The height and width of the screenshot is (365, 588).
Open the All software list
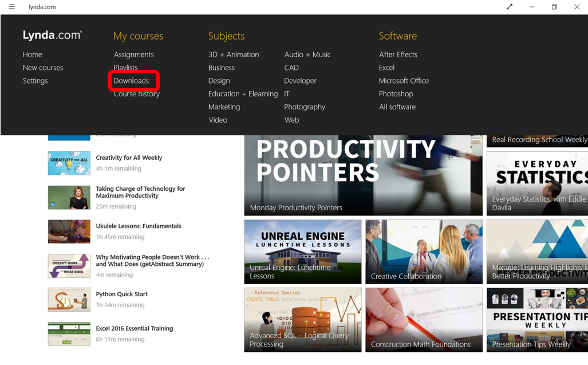(397, 107)
